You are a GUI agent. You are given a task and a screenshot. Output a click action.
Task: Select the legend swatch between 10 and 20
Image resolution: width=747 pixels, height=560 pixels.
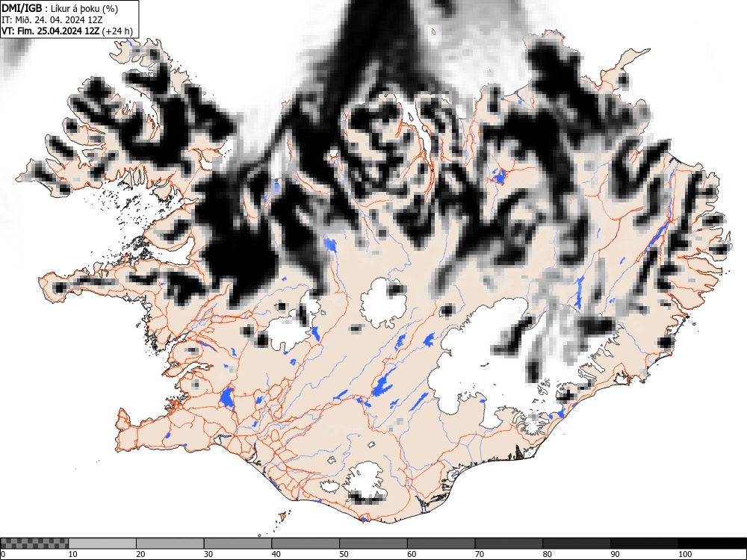pyautogui.click(x=102, y=544)
